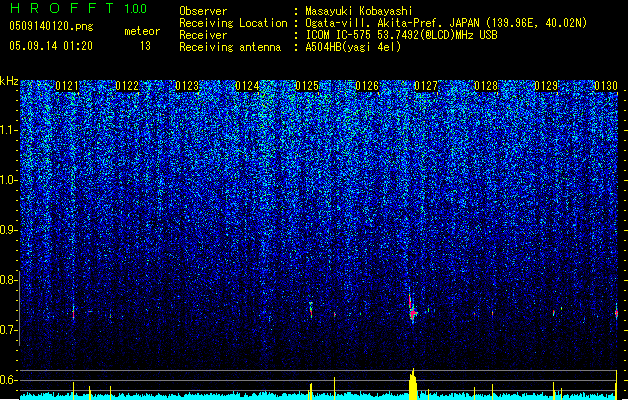629x400 pixels.
Task: Click the meteor echo just after 0121
Action: 73,312
